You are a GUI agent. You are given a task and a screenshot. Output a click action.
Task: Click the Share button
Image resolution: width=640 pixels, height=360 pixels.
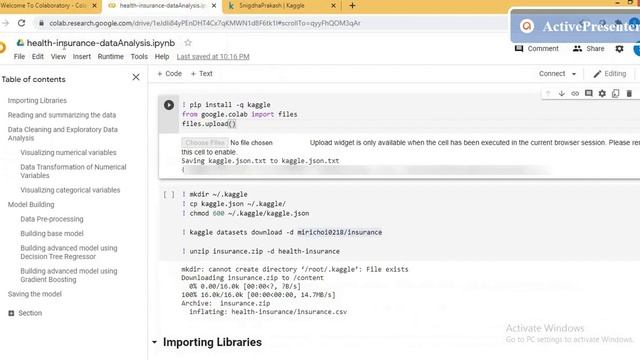click(x=589, y=49)
